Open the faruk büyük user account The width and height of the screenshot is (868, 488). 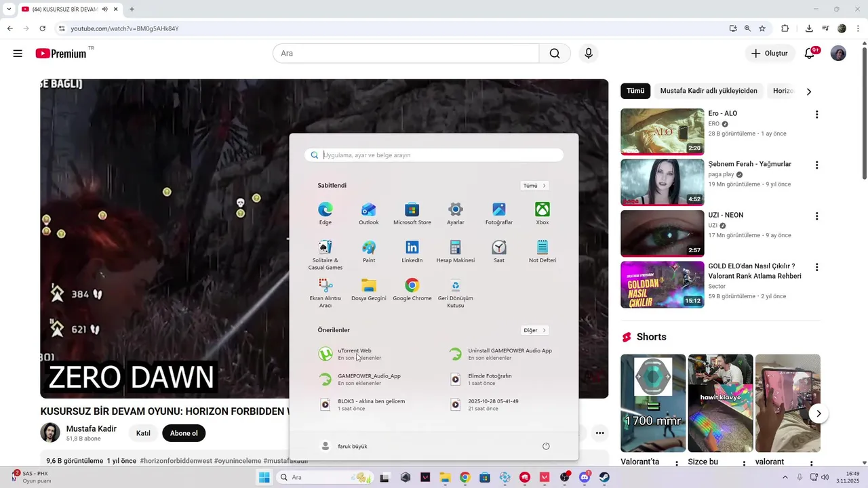[344, 446]
